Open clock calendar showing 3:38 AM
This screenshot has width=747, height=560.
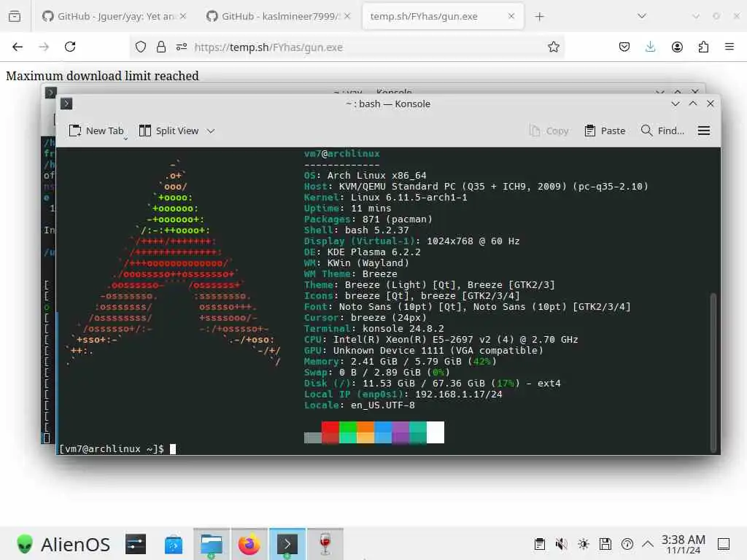tap(683, 544)
